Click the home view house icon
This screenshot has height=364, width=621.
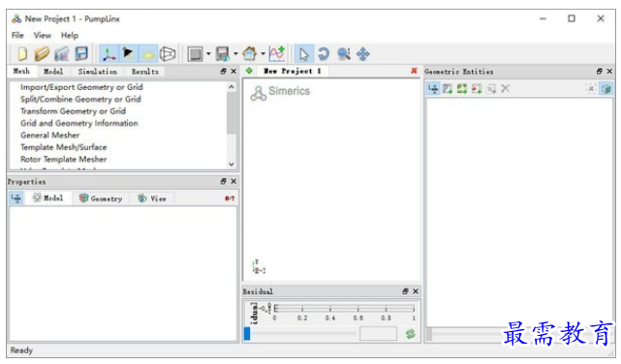click(250, 54)
